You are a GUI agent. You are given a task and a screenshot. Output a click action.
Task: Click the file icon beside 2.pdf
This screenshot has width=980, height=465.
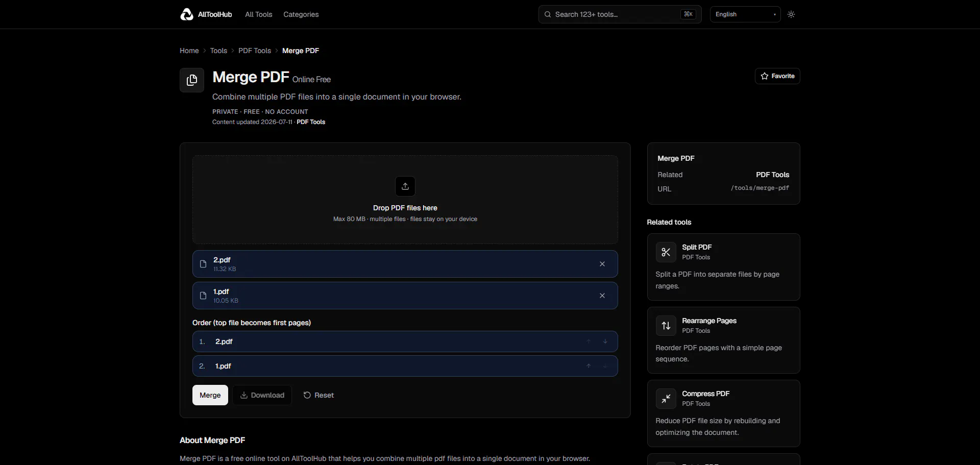(x=203, y=264)
